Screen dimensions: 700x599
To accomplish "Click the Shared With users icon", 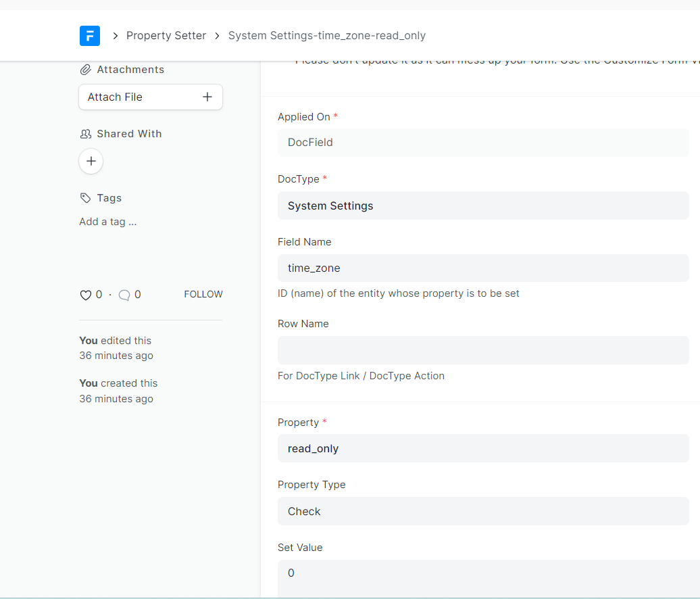I will tap(86, 134).
